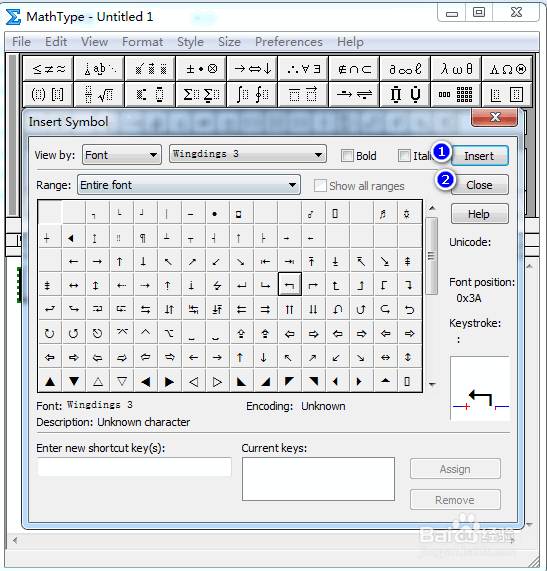Open the View menu
This screenshot has height=571, width=547.
coord(94,42)
